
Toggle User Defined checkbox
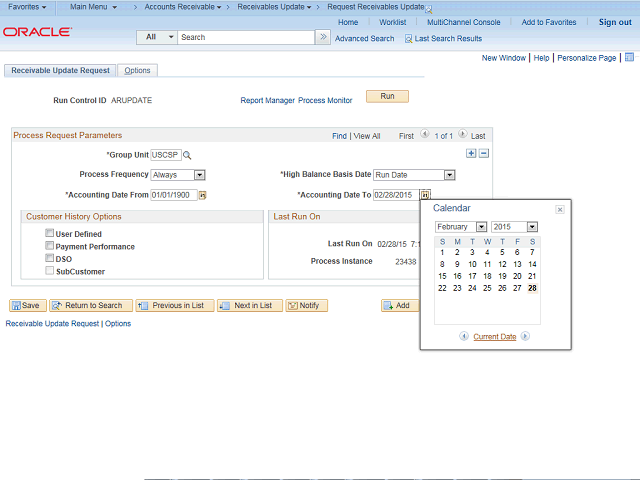pyautogui.click(x=49, y=233)
